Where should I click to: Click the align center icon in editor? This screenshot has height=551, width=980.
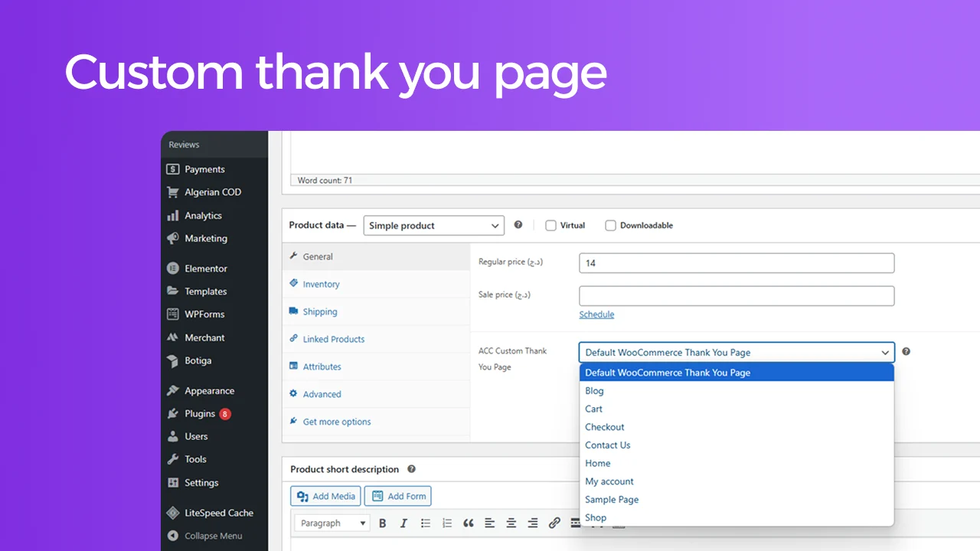[x=511, y=523]
